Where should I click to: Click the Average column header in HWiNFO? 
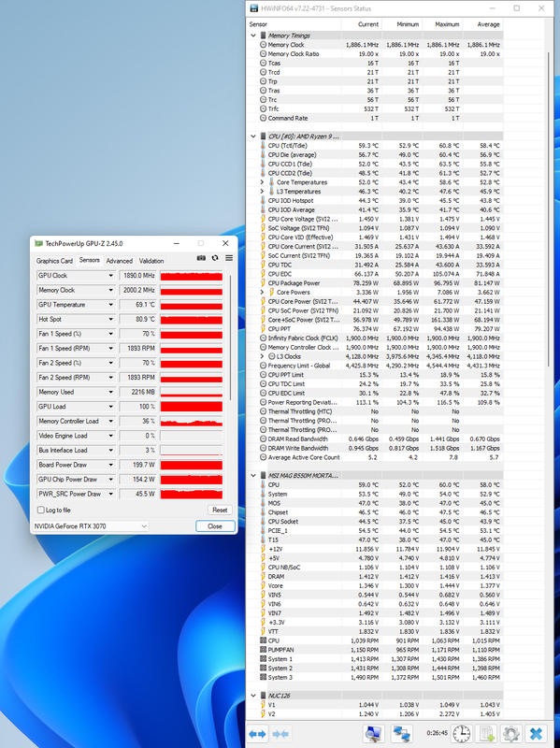tap(482, 24)
